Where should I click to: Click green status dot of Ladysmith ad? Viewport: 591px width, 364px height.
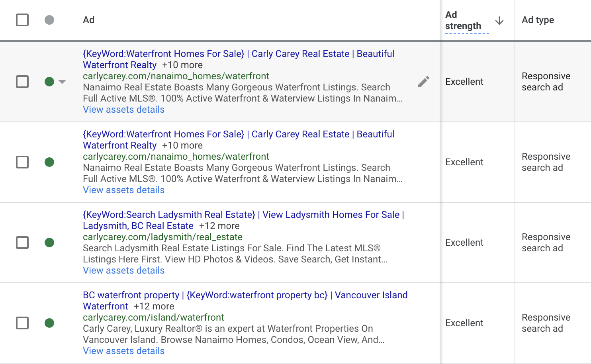[49, 243]
